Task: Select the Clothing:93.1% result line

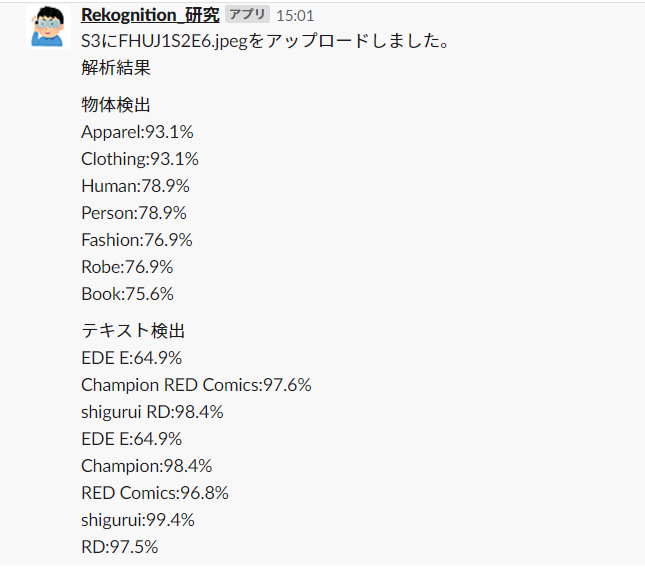Action: [x=140, y=158]
